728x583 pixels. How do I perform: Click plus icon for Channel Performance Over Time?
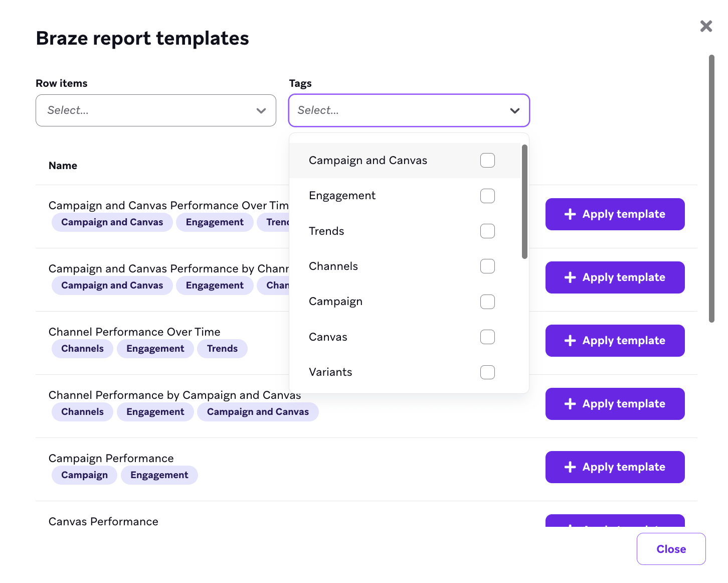570,341
